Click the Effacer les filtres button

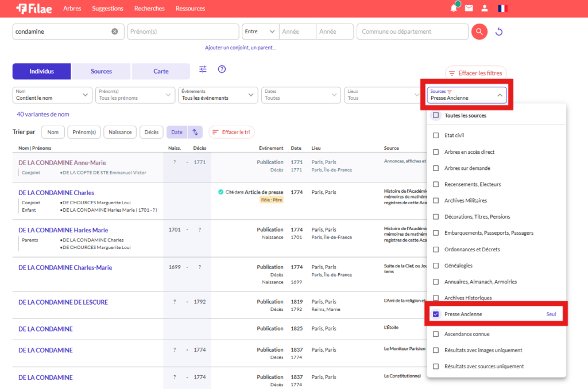click(x=475, y=73)
